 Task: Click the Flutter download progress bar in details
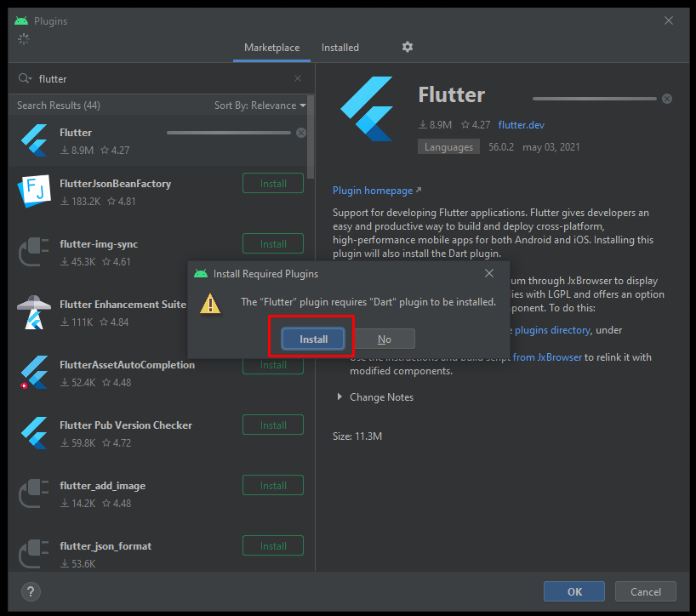pyautogui.click(x=595, y=99)
